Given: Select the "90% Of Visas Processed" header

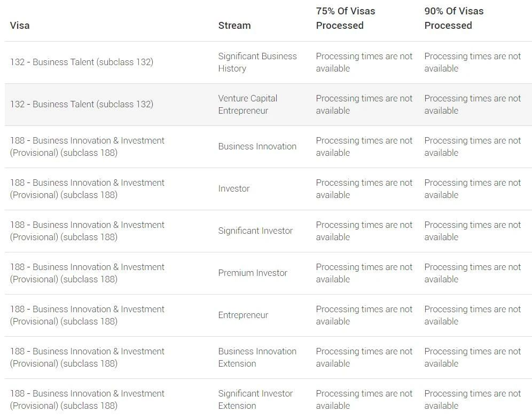Looking at the screenshot, I should pos(454,18).
